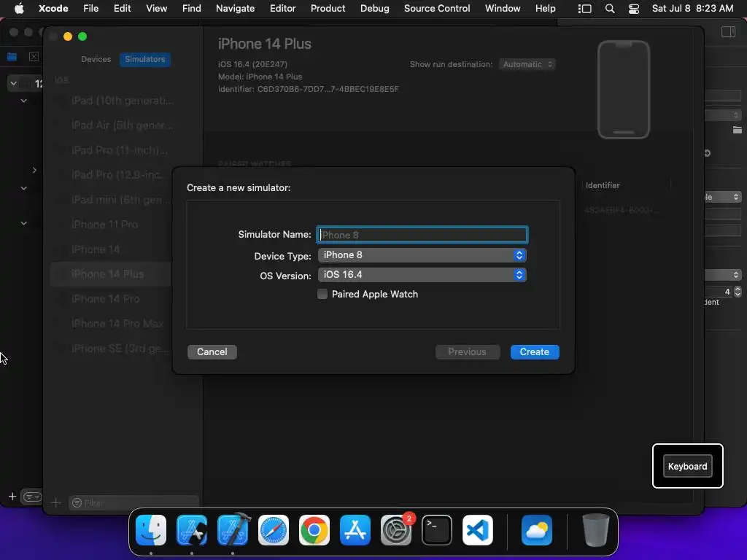The height and width of the screenshot is (560, 747).
Task: Open App Store from the Dock
Action: coord(355,530)
